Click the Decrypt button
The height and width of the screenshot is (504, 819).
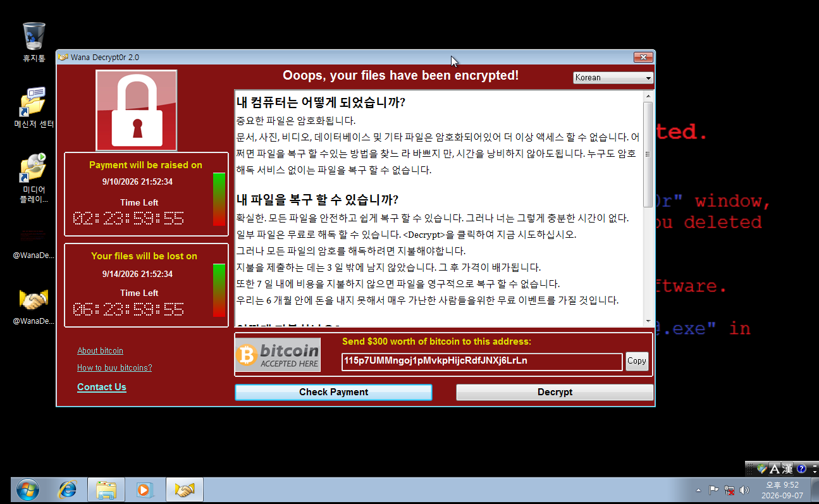[555, 392]
